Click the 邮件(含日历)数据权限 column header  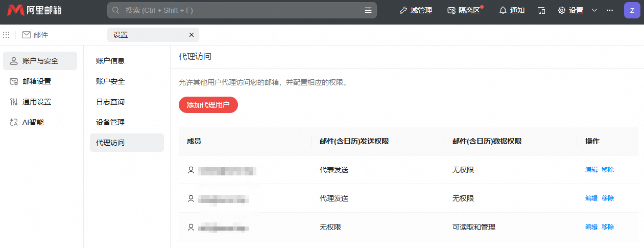(x=487, y=141)
